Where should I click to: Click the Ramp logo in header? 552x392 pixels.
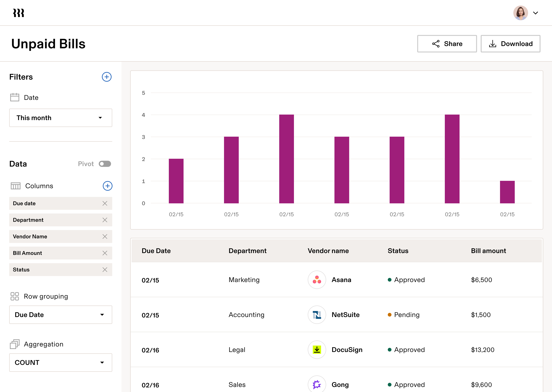[x=18, y=13]
